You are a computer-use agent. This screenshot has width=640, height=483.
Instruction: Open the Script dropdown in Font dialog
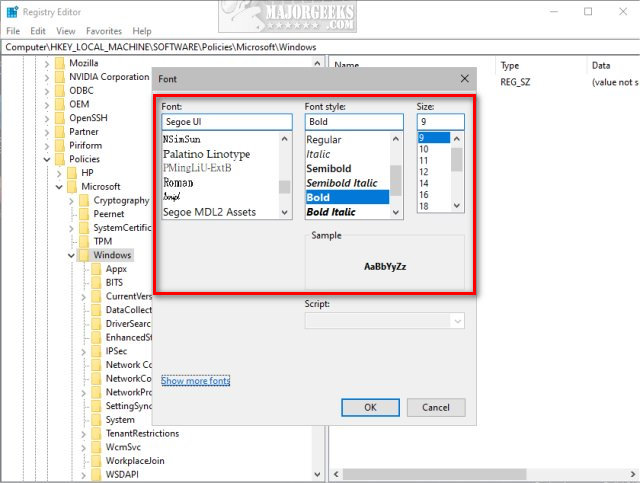pyautogui.click(x=384, y=321)
